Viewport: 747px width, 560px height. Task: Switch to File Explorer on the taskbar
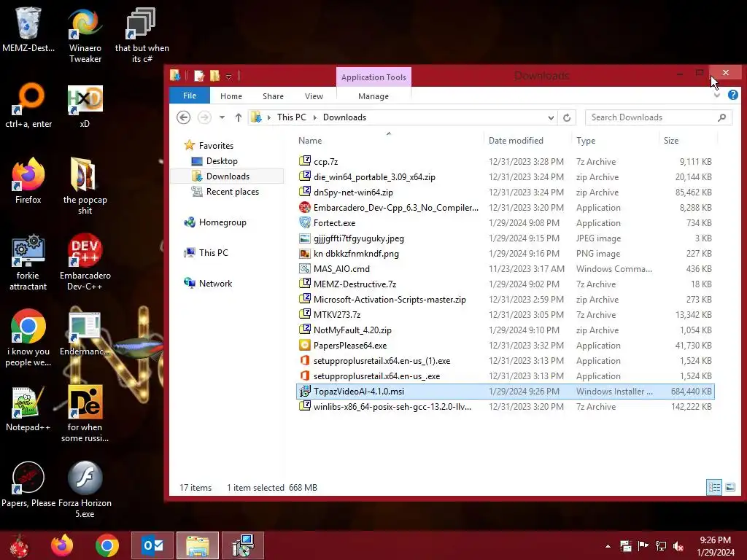click(x=198, y=545)
